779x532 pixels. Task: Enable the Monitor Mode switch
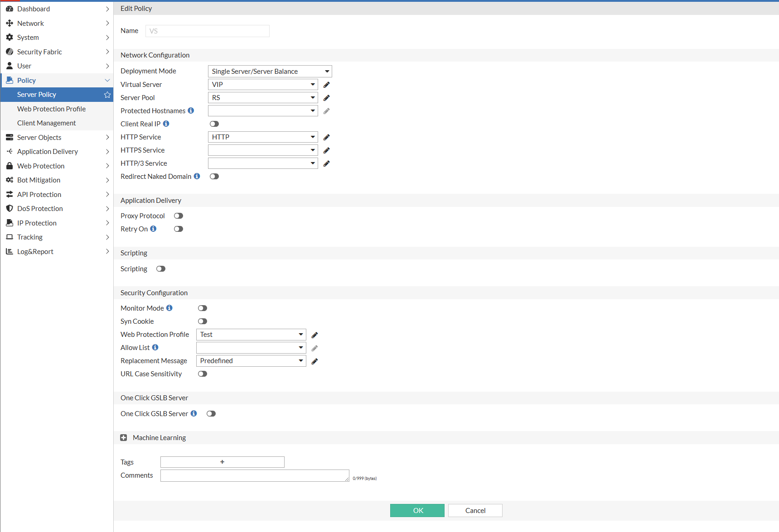tap(203, 308)
